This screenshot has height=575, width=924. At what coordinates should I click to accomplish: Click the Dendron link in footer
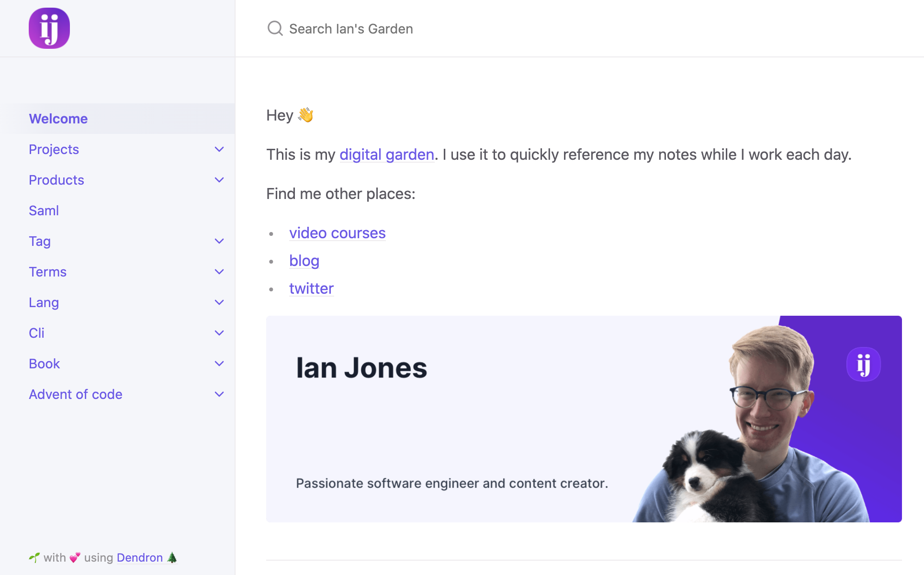[x=140, y=558]
